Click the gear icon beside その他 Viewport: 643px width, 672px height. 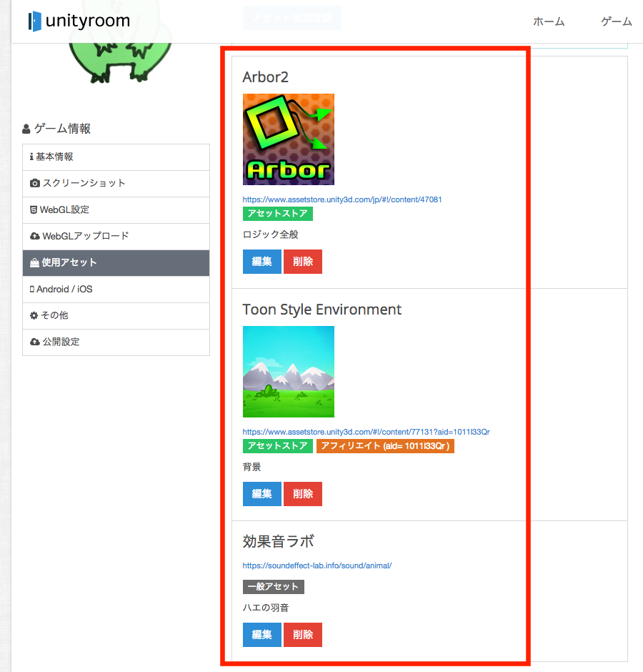[x=34, y=316]
